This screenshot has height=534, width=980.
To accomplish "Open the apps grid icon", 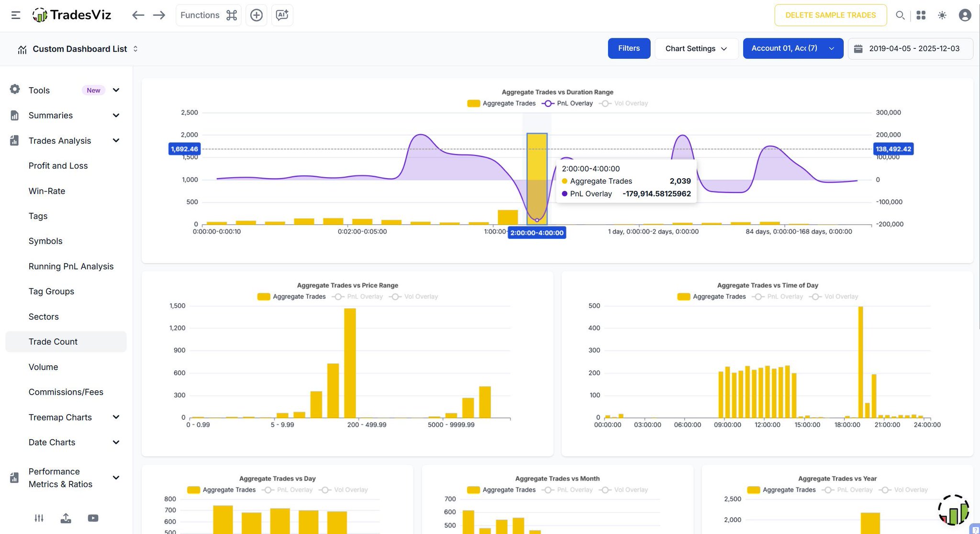I will point(921,15).
